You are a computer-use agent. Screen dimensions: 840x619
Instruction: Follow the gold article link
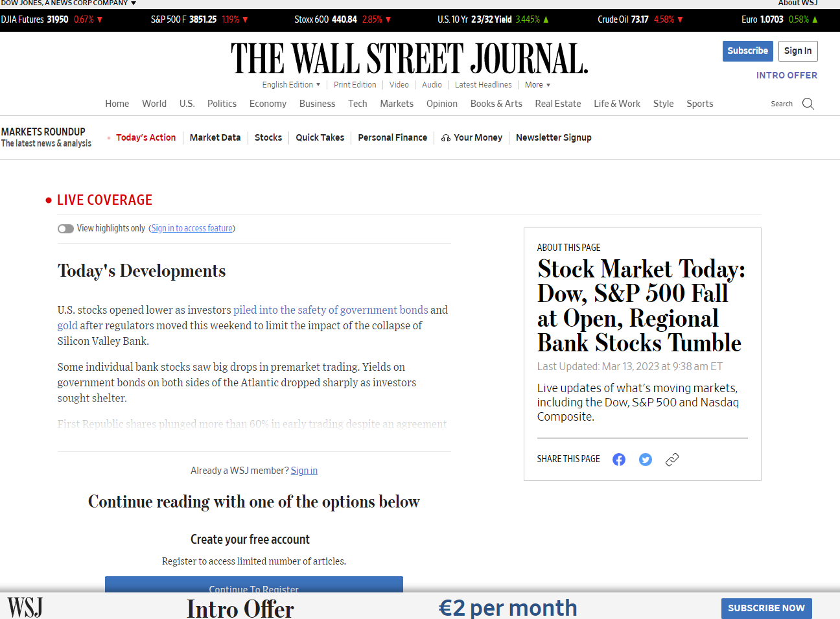[x=67, y=325]
